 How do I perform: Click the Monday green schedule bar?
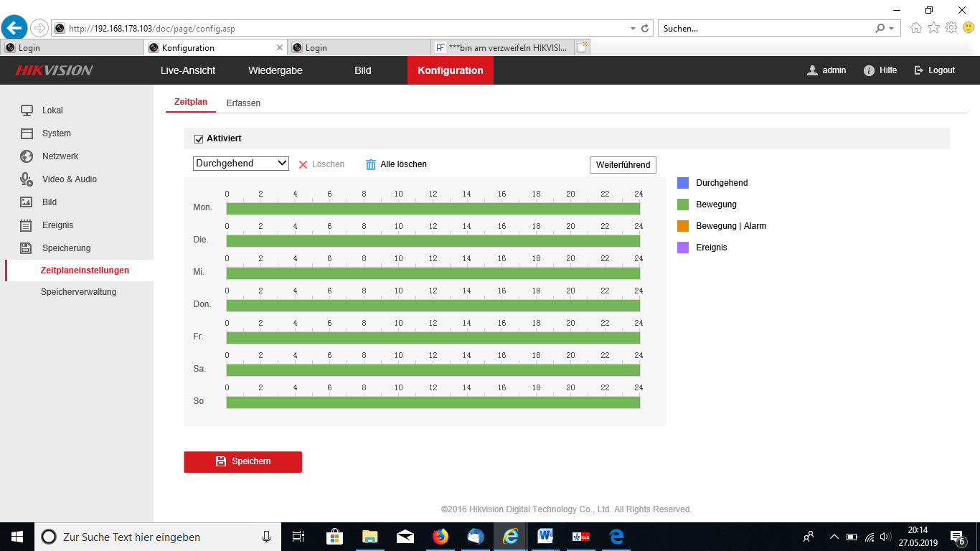433,209
